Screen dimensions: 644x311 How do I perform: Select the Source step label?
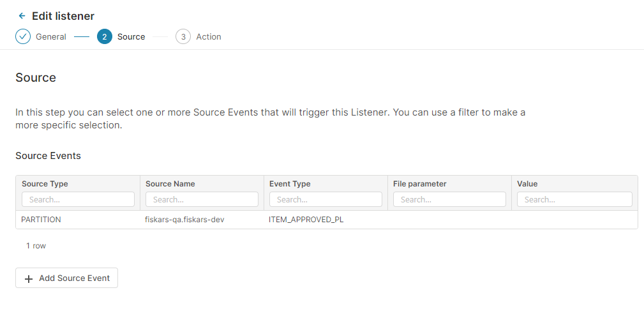tap(131, 37)
